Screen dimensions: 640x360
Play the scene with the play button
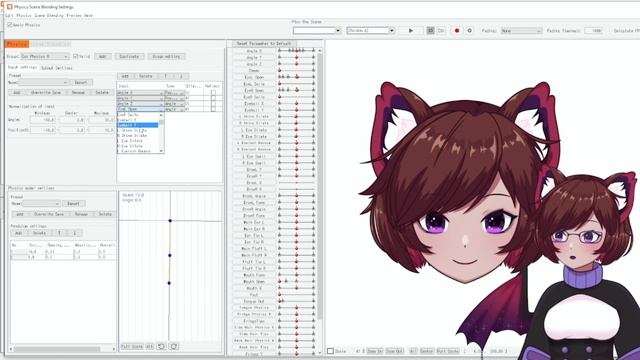pos(411,31)
